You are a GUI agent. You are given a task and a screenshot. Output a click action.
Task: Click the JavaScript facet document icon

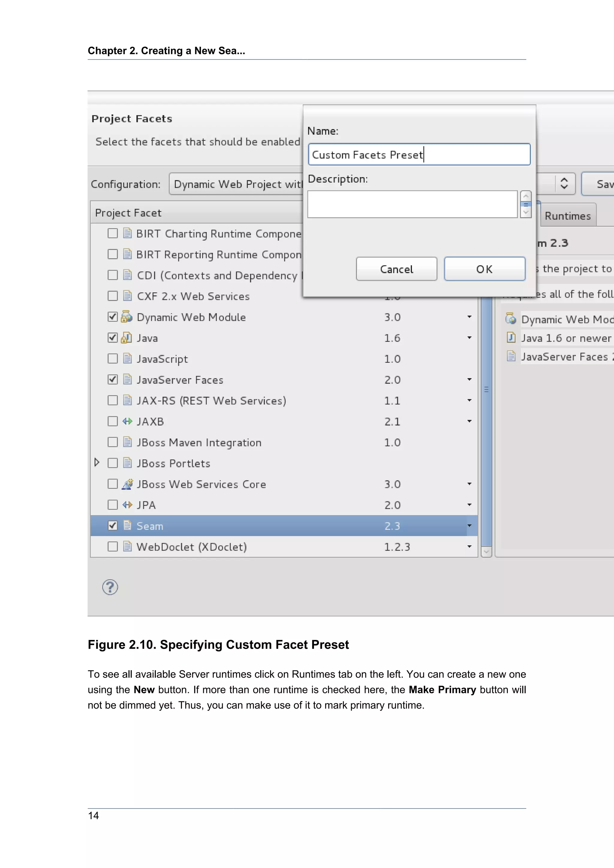(127, 358)
